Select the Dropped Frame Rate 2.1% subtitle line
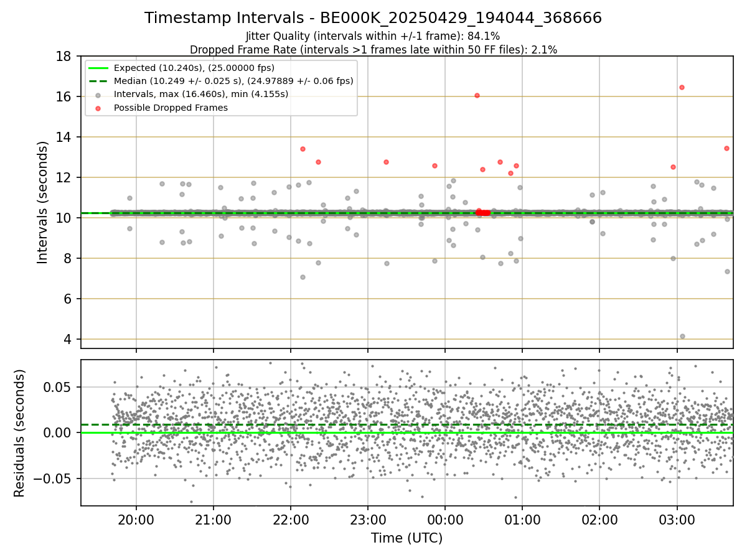This screenshot has height=560, width=747. click(373, 49)
